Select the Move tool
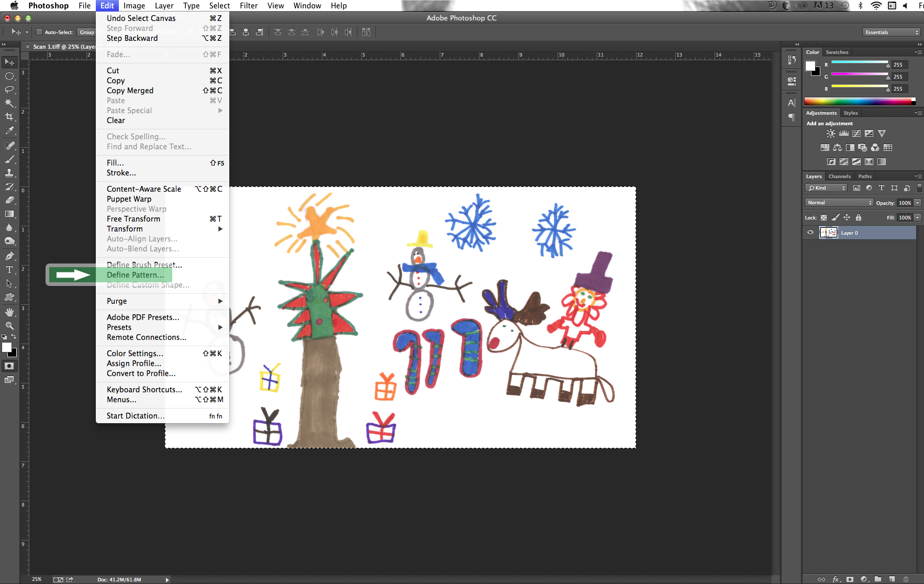The image size is (924, 584). 9,62
